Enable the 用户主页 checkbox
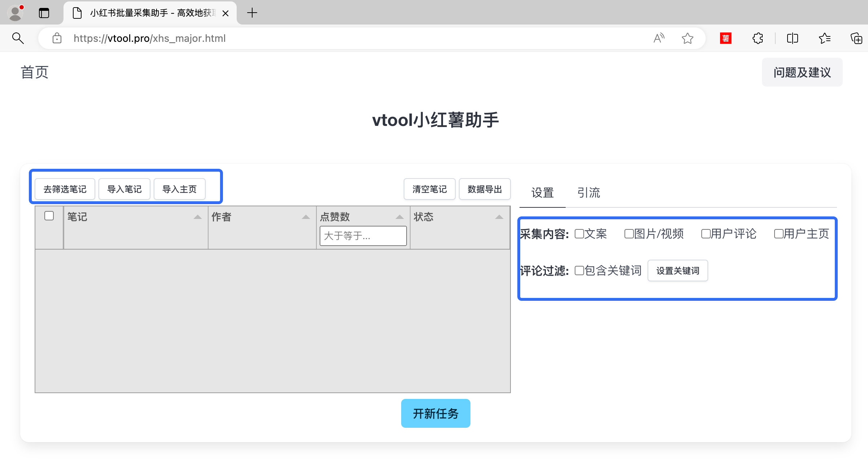Screen dimensions: 868x466 coord(779,234)
